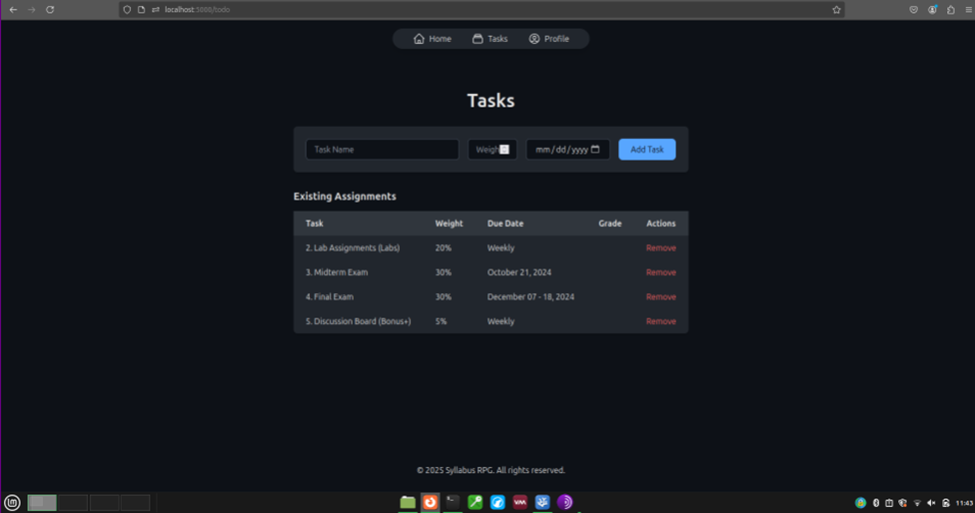975x513 pixels.
Task: Click the localhost address bar URL
Action: (197, 10)
